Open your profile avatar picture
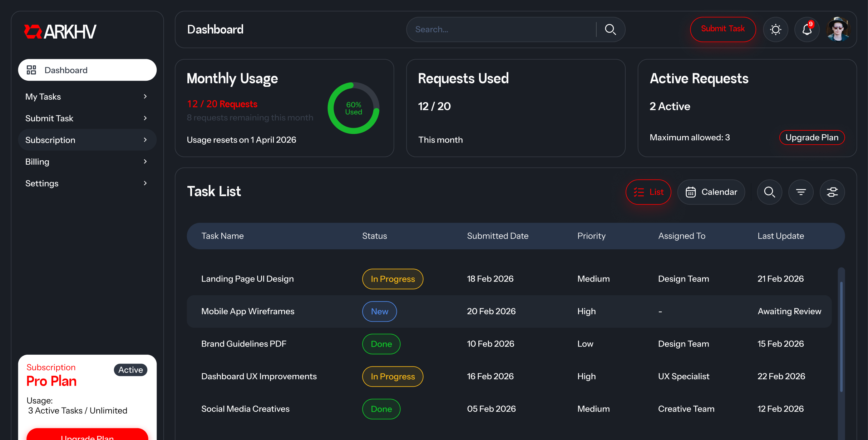868x440 pixels. pyautogui.click(x=838, y=29)
